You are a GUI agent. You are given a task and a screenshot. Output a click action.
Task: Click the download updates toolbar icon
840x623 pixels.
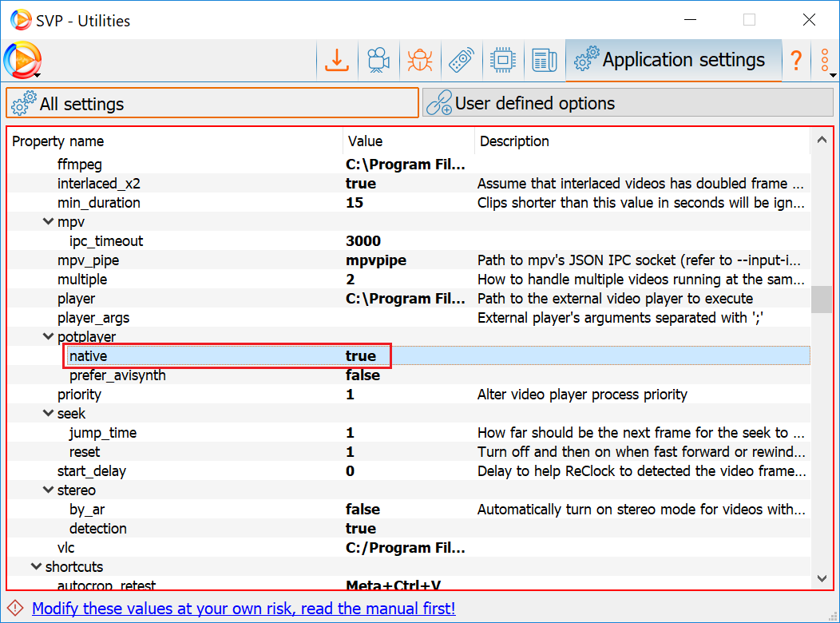[x=337, y=60]
